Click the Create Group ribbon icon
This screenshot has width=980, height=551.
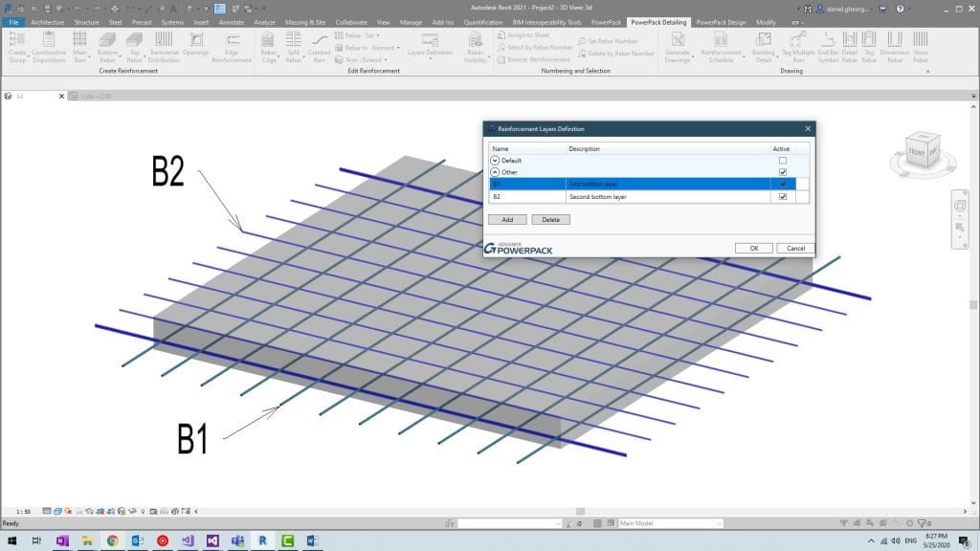click(x=17, y=48)
